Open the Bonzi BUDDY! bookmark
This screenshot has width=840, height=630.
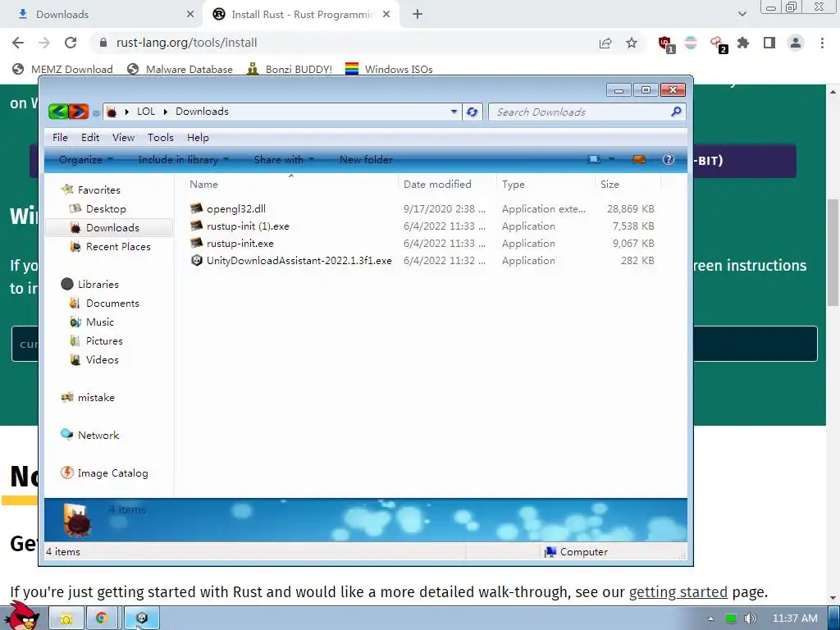coord(290,69)
